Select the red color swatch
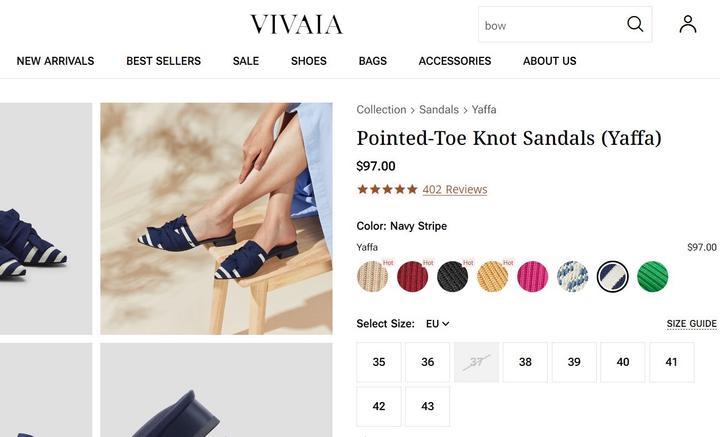This screenshot has height=437, width=720. click(x=412, y=276)
